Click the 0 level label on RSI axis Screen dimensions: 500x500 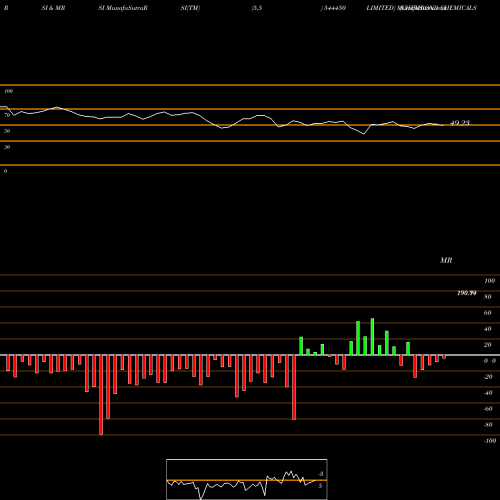click(x=5, y=171)
